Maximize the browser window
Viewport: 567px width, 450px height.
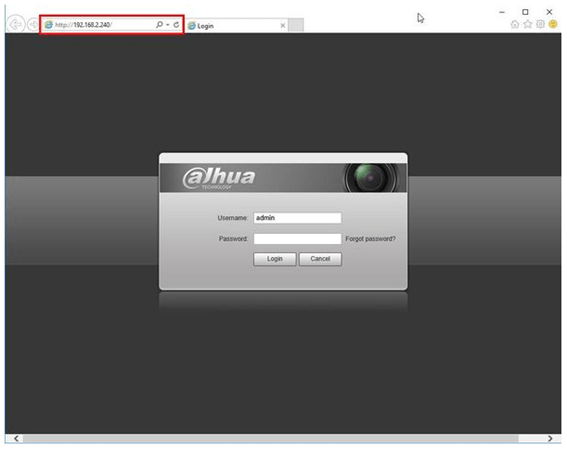coord(525,12)
